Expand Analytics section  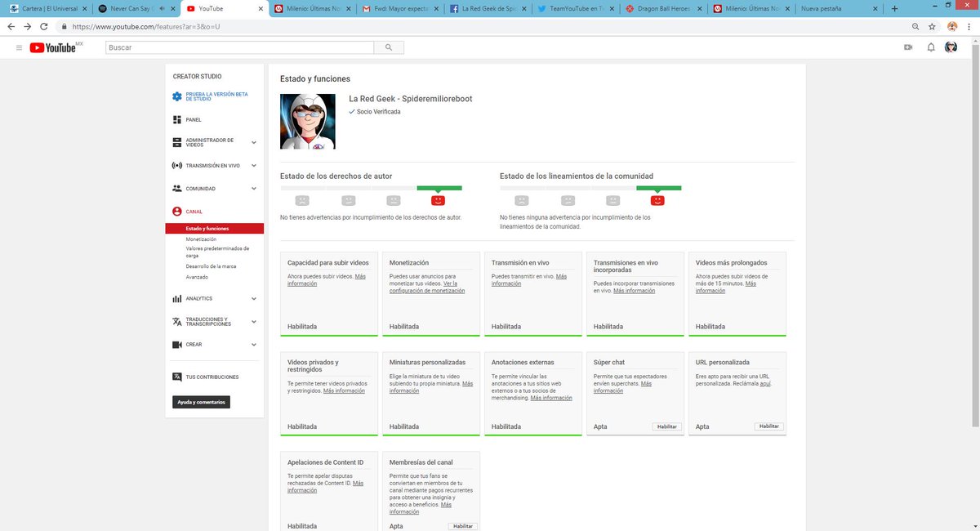pyautogui.click(x=254, y=298)
